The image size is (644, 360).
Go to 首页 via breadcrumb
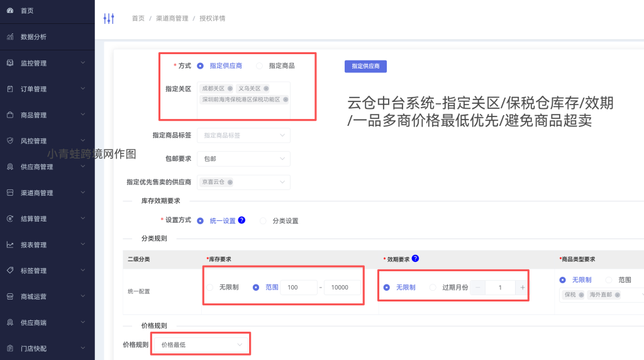coord(138,18)
